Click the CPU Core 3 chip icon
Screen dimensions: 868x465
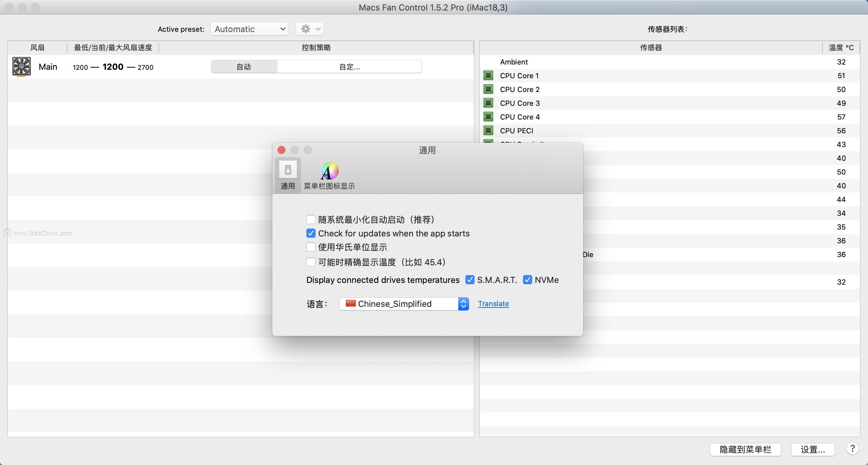[488, 103]
